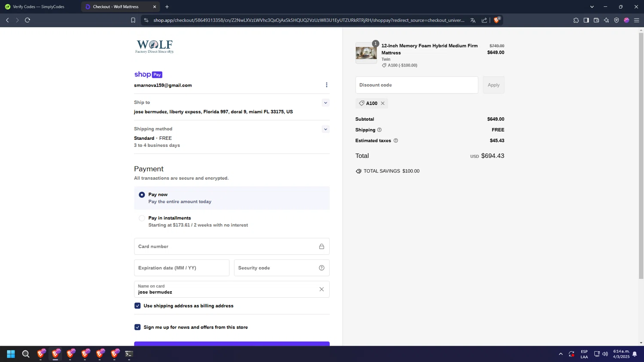The height and width of the screenshot is (362, 644).
Task: Select Pay in installments option
Action: [142, 218]
